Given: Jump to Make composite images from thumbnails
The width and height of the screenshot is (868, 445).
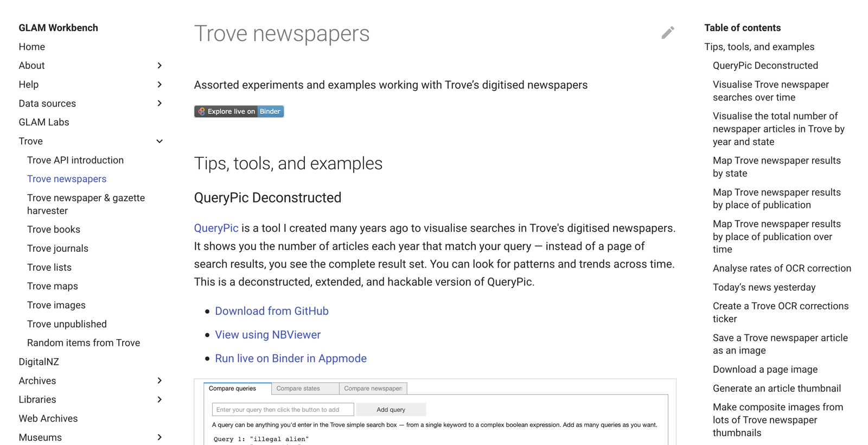Looking at the screenshot, I should click(x=778, y=420).
